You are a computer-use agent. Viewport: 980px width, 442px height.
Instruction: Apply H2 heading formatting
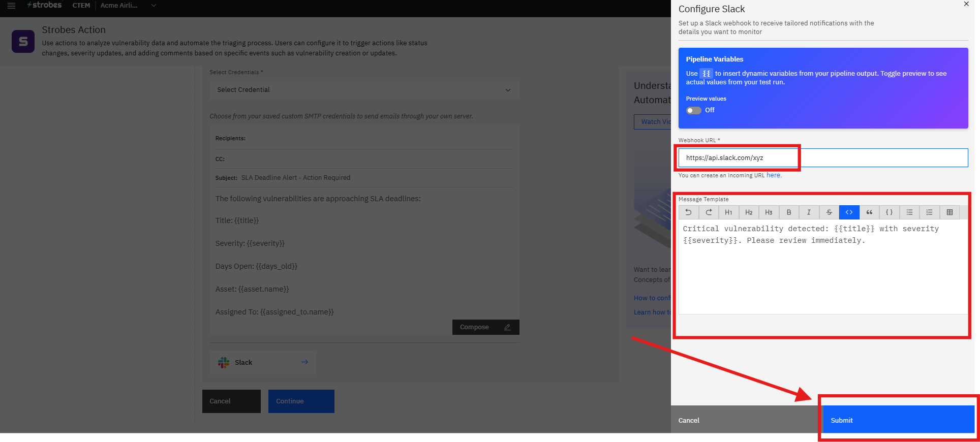pos(749,212)
